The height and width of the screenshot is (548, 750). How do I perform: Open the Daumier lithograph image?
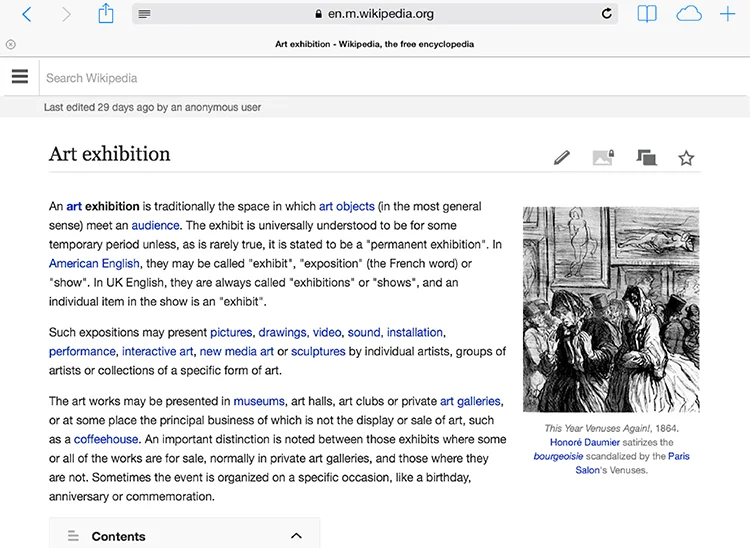click(611, 309)
